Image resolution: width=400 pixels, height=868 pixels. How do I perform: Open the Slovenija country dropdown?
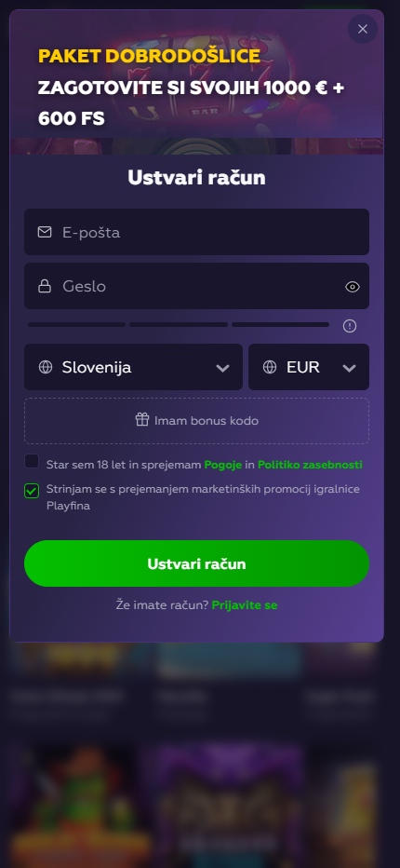pyautogui.click(x=133, y=367)
